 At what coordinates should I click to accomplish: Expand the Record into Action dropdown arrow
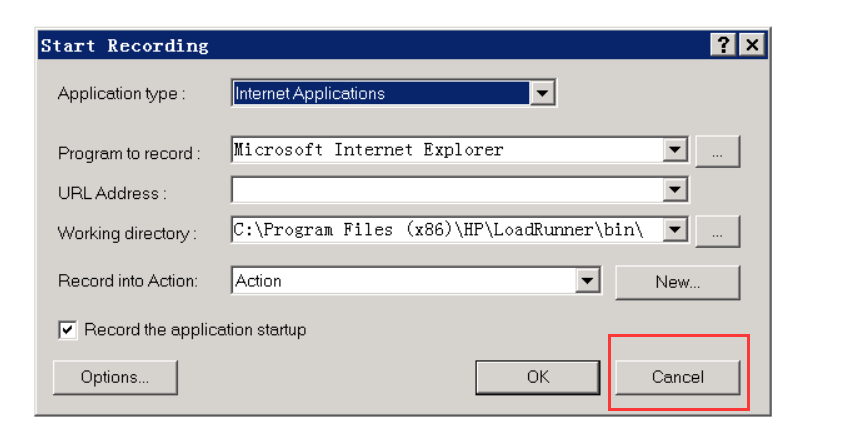(588, 281)
